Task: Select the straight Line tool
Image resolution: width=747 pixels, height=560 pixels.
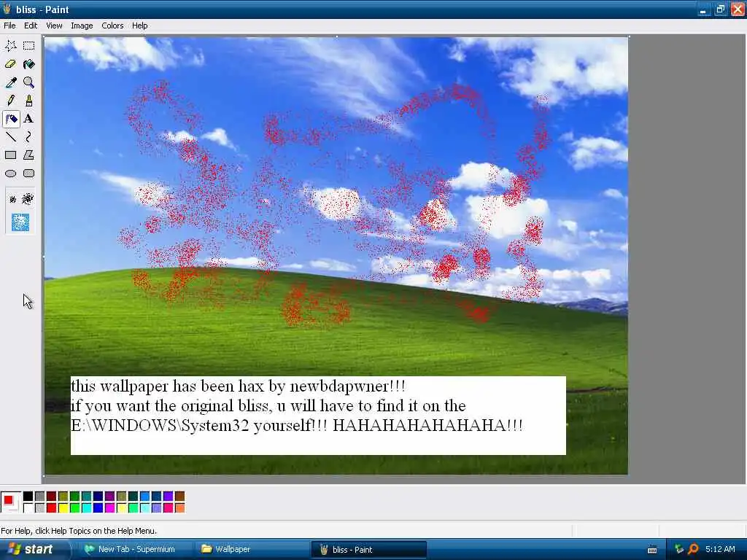Action: 10,137
